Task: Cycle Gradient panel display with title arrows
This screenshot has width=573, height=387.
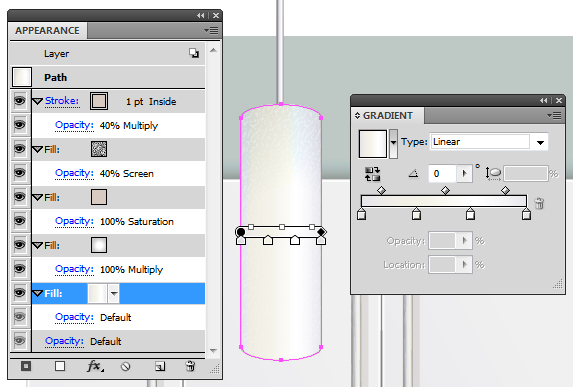Action: coord(357,115)
